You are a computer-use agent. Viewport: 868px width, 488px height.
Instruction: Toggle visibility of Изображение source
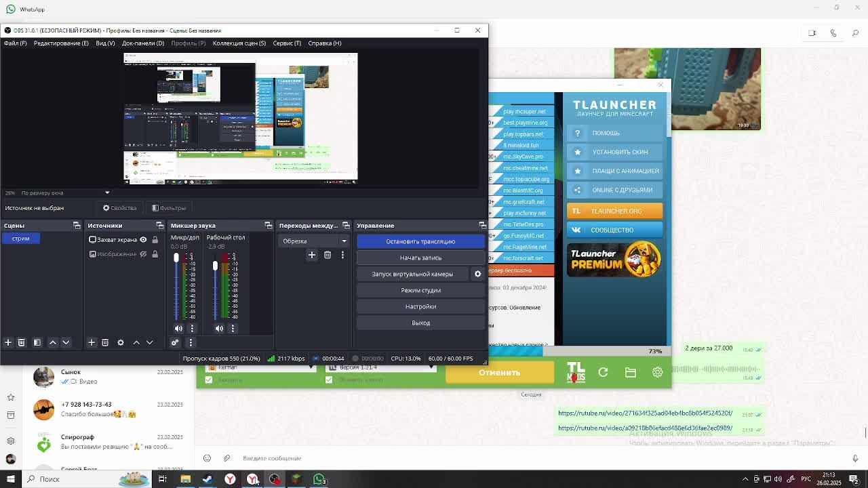click(143, 254)
